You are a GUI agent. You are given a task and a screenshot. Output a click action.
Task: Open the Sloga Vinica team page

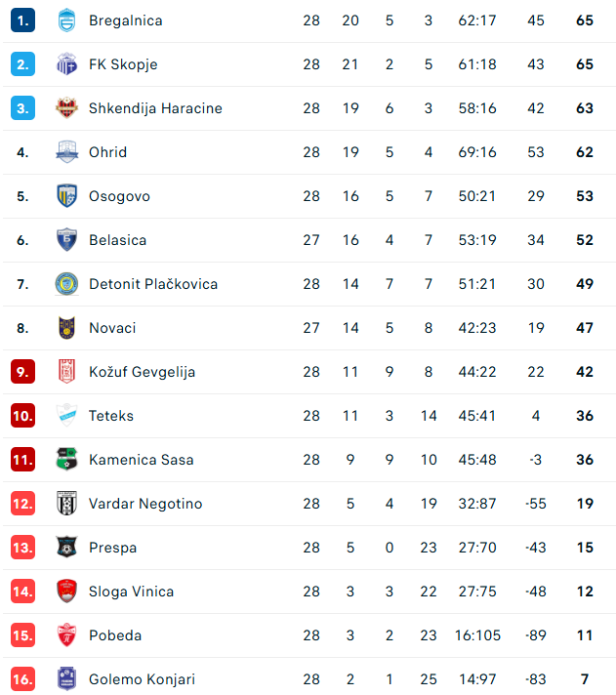(x=131, y=592)
